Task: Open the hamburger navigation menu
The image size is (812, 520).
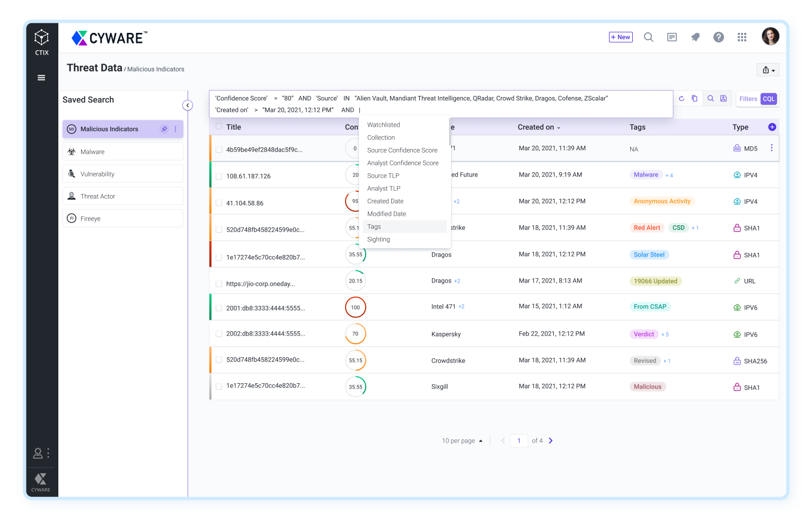Action: coord(41,78)
